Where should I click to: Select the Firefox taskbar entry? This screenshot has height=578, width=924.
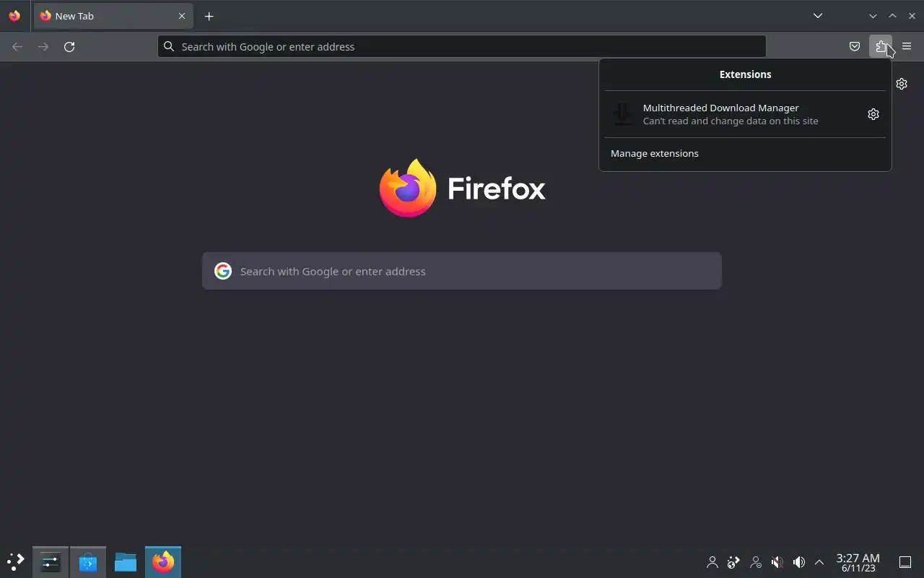coord(163,562)
